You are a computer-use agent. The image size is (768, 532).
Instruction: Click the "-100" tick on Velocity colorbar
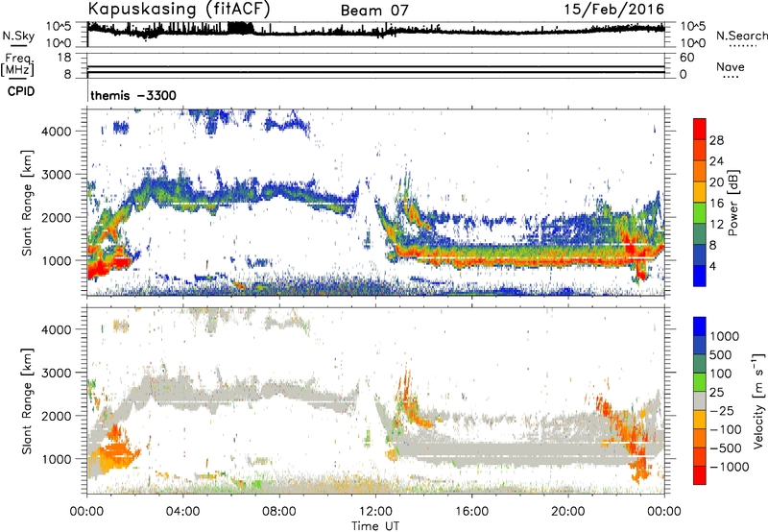pyautogui.click(x=726, y=429)
